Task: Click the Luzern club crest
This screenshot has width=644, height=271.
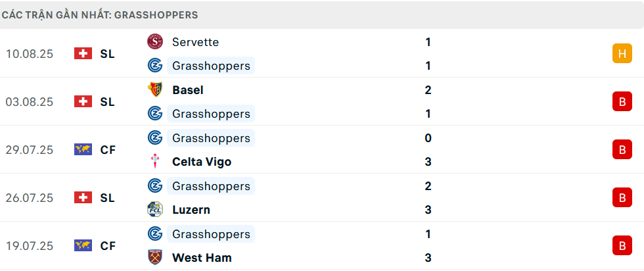Action: coord(155,210)
